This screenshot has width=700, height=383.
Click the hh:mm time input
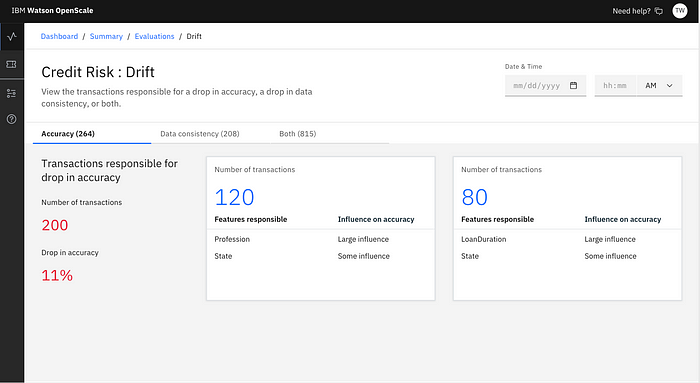pyautogui.click(x=615, y=86)
